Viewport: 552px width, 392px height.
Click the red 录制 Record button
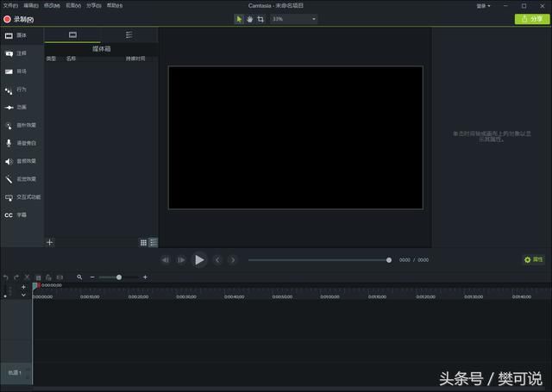pyautogui.click(x=19, y=19)
